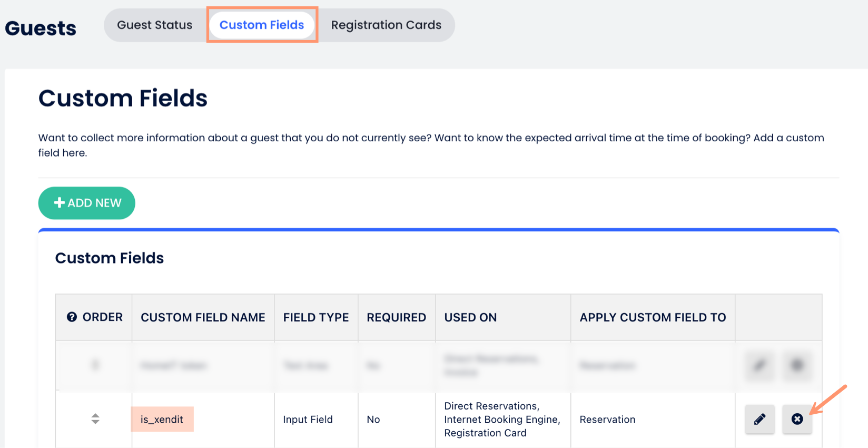
Task: Click the pencil icon in the blurred row
Action: coord(759,365)
